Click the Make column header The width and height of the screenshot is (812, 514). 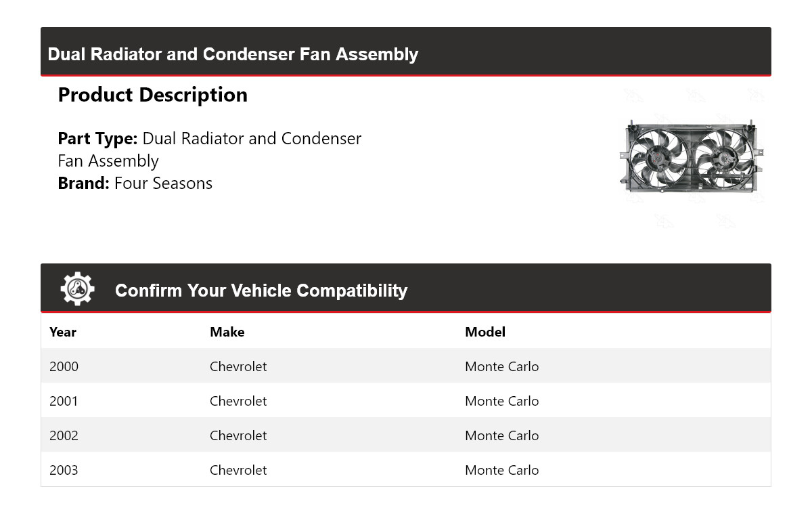[227, 332]
